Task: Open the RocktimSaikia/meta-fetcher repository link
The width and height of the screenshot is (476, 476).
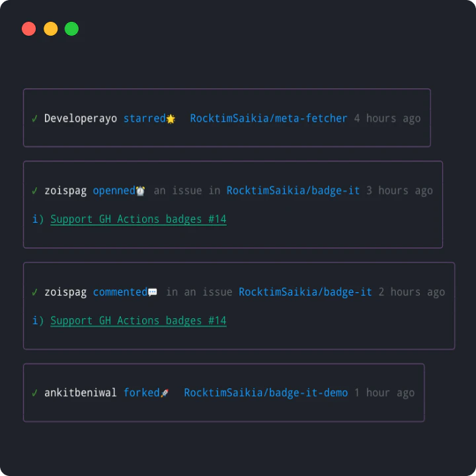Action: (x=268, y=118)
